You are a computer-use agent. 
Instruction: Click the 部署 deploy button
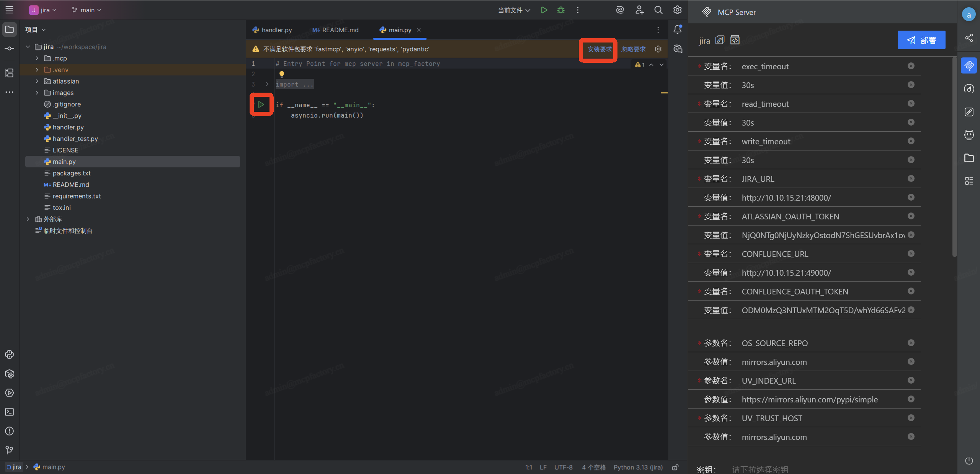[921, 40]
